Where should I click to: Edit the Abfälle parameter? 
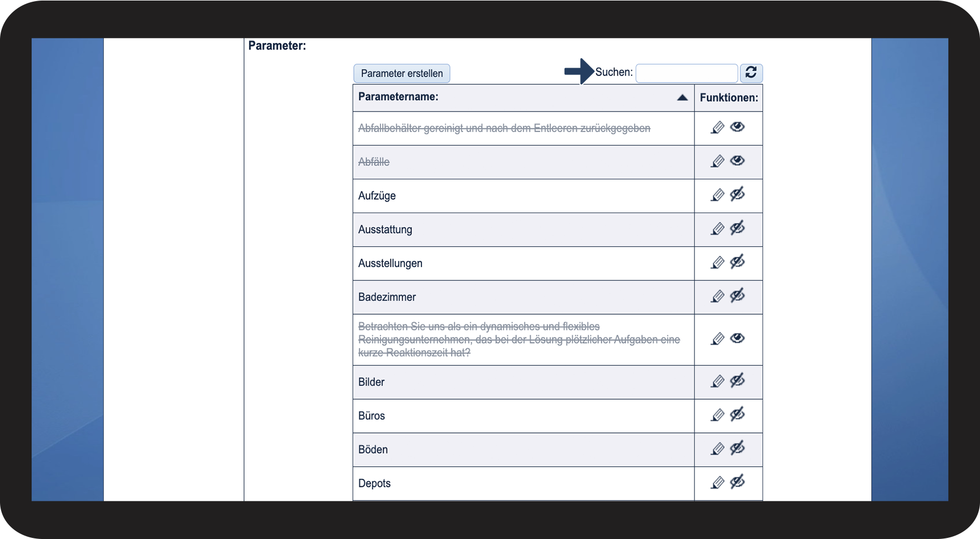[717, 162]
